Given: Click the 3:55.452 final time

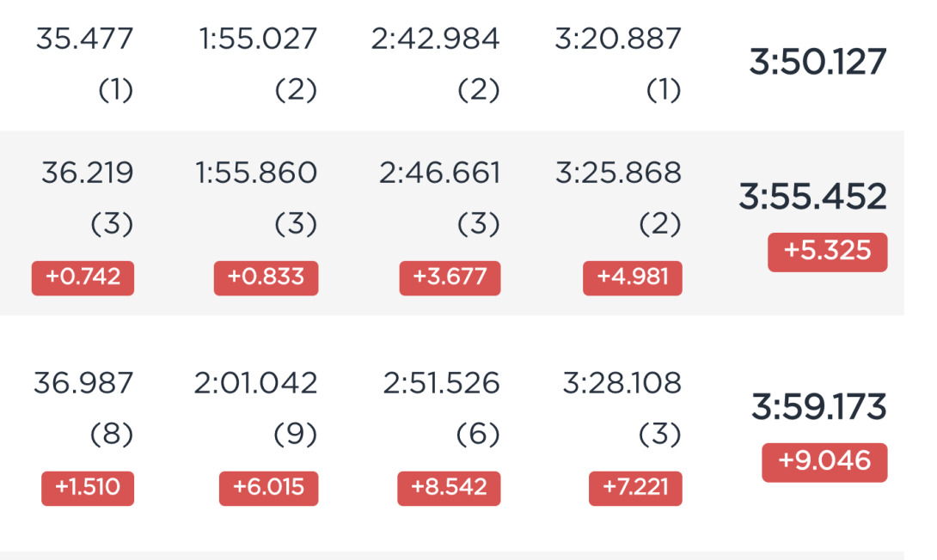Looking at the screenshot, I should [x=812, y=197].
